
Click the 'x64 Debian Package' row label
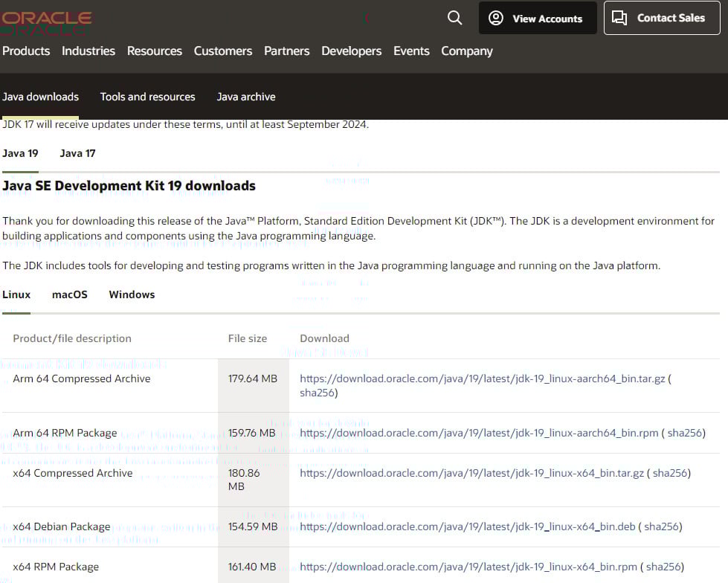pyautogui.click(x=62, y=526)
